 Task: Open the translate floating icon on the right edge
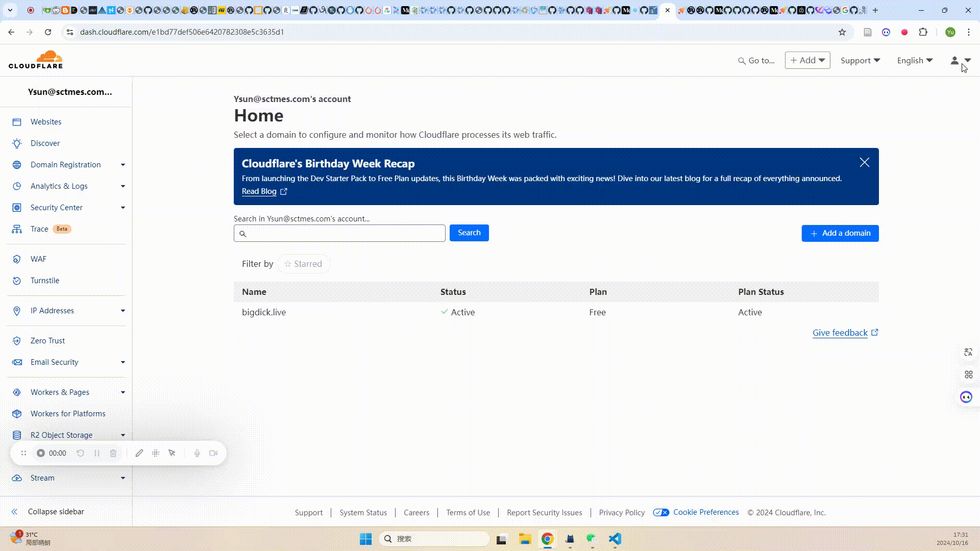968,352
